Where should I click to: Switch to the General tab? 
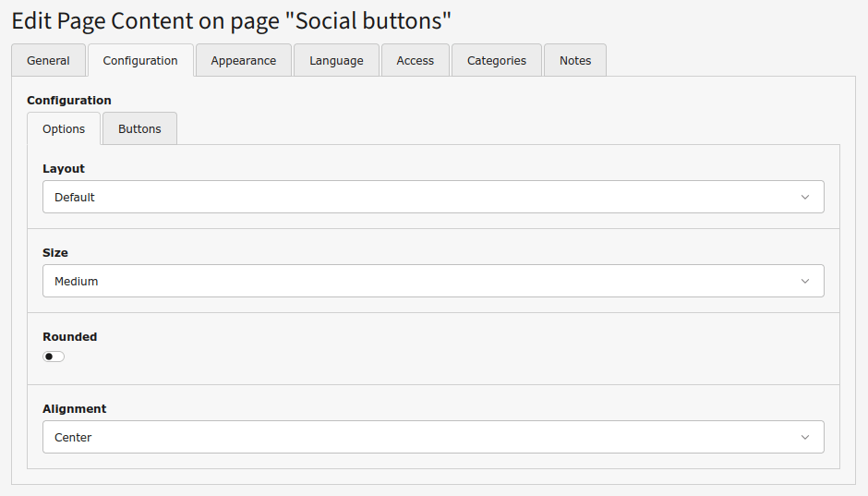coord(48,61)
